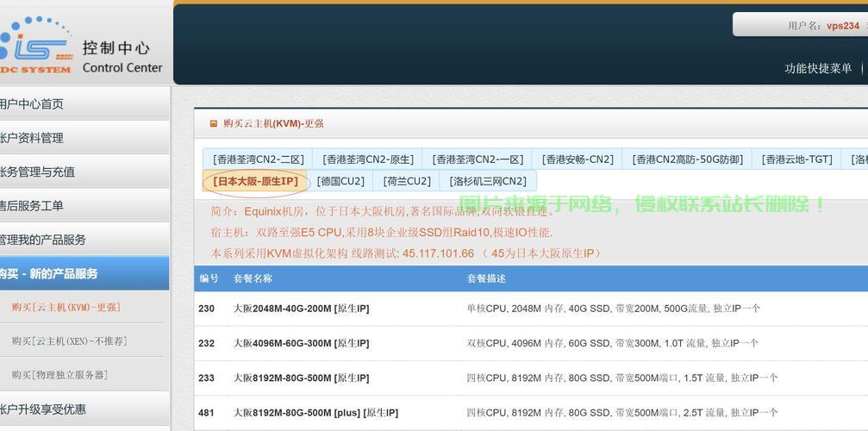
Task: Choose the 德国CU2 region tab
Action: pos(340,181)
